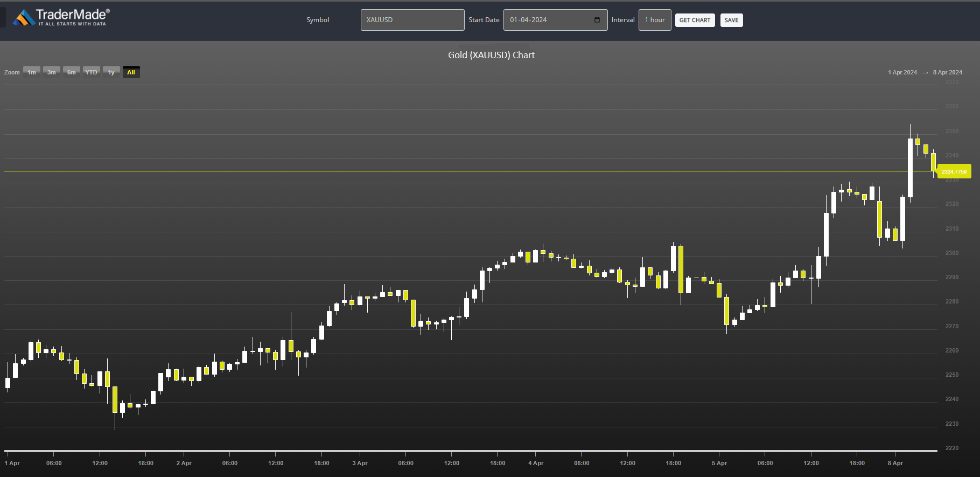Select the 6m zoom range
980x477 pixels.
(x=72, y=72)
